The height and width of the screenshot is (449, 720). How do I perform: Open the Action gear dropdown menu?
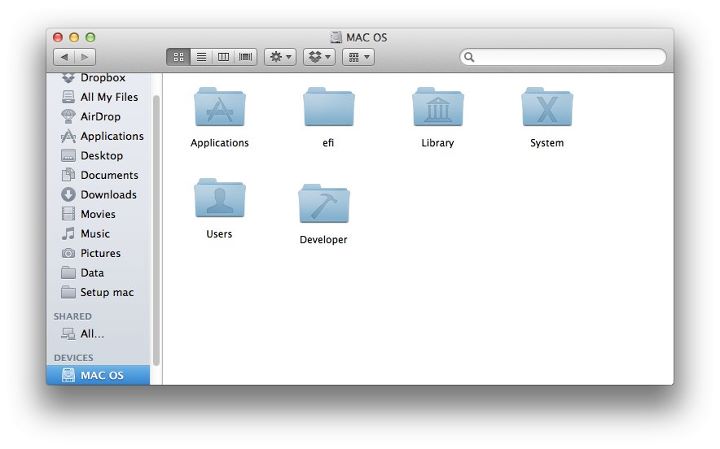tap(280, 57)
